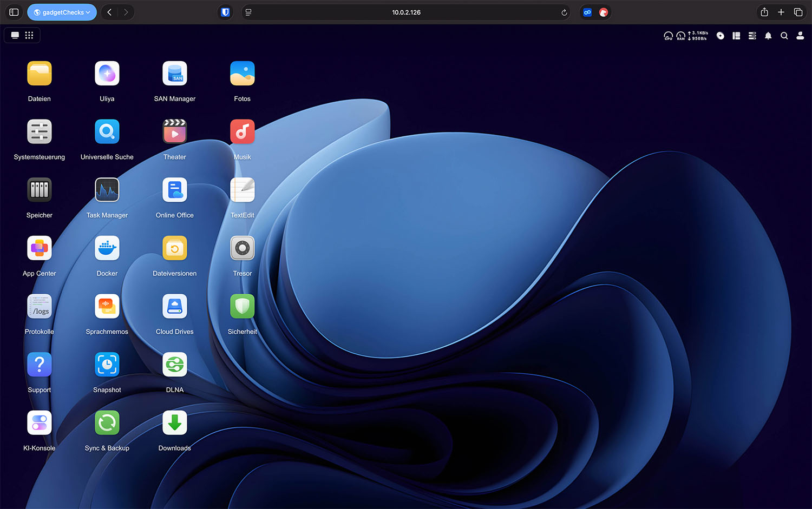This screenshot has width=812, height=509.
Task: Open Cloud Drives app
Action: 174,307
